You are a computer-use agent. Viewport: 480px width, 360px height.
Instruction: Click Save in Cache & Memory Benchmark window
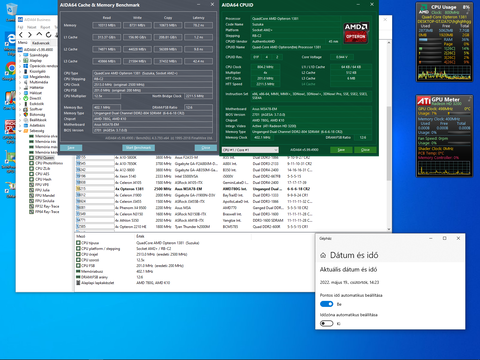click(x=71, y=148)
